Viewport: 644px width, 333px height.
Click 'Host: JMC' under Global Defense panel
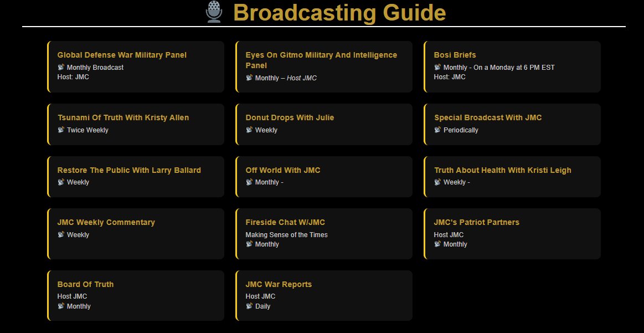click(x=73, y=77)
